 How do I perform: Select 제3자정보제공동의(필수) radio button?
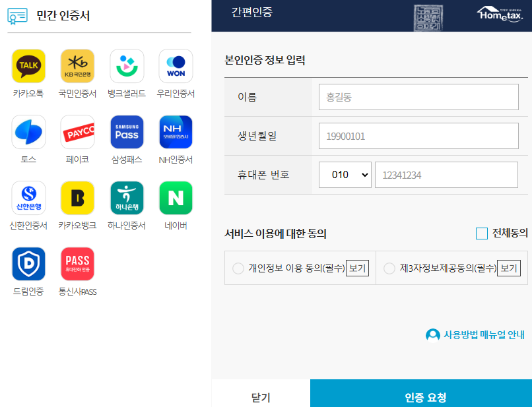(389, 268)
